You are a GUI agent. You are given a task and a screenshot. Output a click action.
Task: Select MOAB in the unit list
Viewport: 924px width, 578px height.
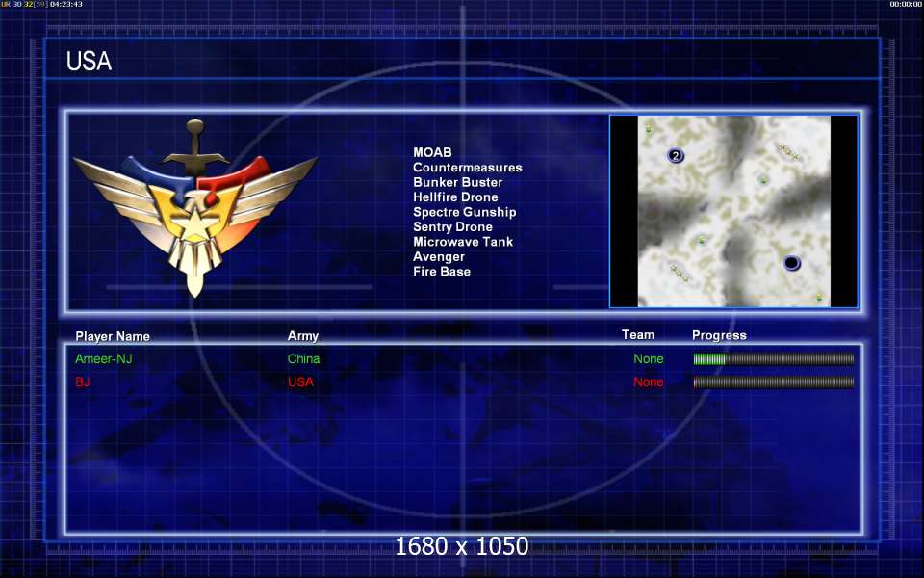pos(432,152)
